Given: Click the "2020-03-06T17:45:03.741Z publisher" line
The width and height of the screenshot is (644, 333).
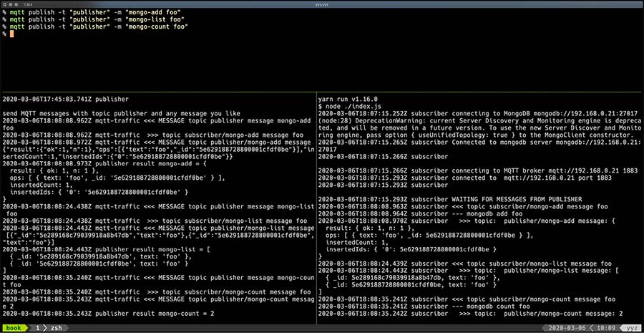Looking at the screenshot, I should click(66, 99).
